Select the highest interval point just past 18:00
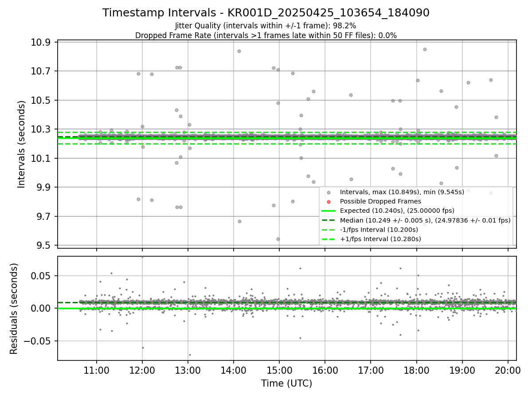532x399 pixels. click(x=425, y=49)
